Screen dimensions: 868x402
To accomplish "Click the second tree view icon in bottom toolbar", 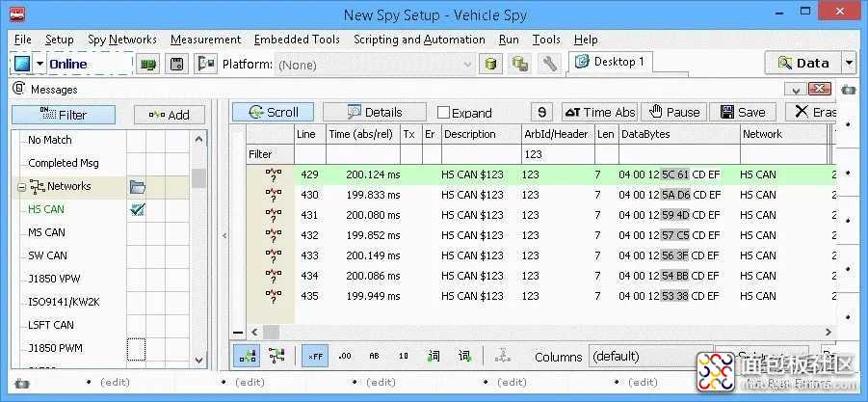I will click(276, 356).
